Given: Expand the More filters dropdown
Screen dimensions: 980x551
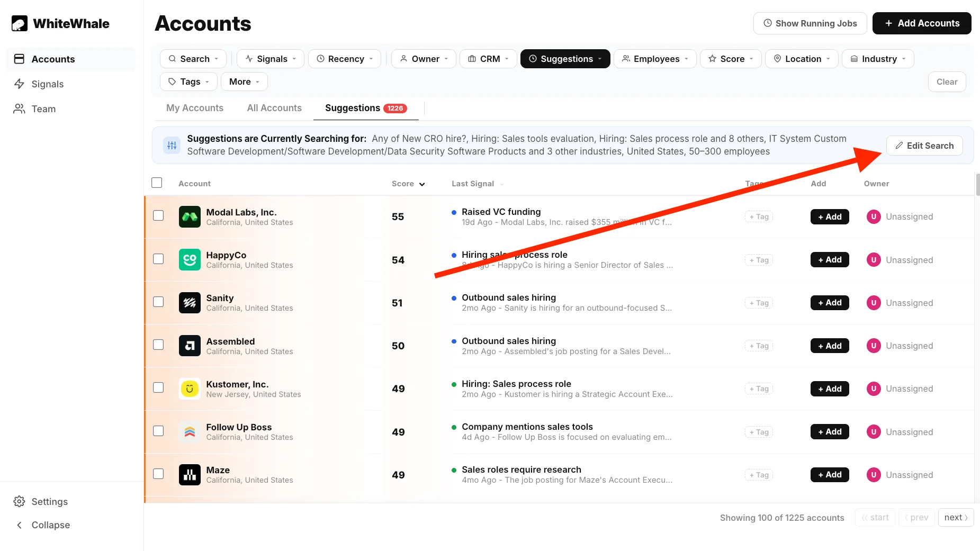Looking at the screenshot, I should (x=244, y=82).
